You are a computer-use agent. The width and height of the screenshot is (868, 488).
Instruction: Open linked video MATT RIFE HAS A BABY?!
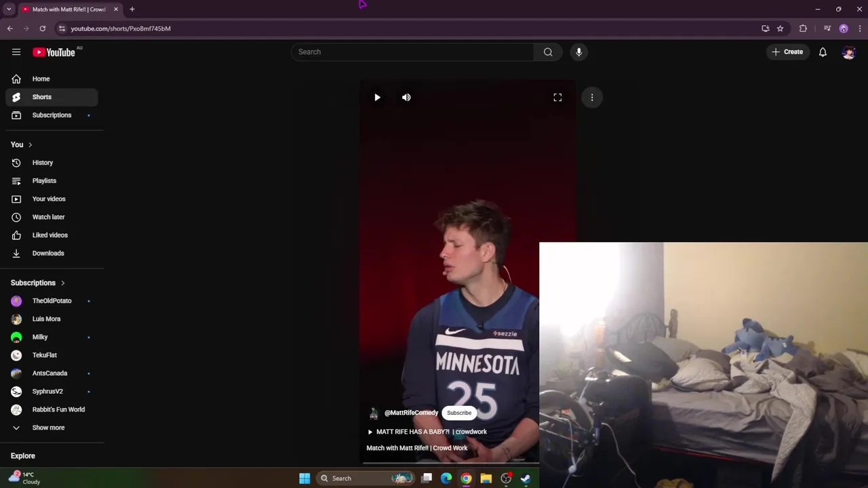coord(427,432)
